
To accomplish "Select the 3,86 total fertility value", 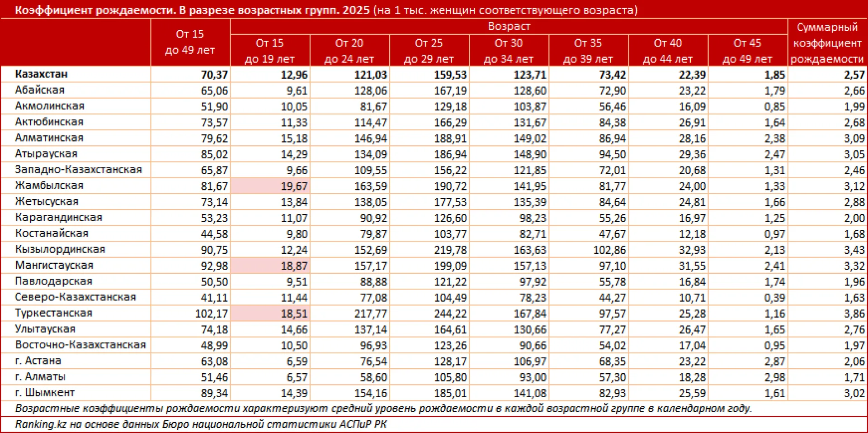I will coord(854,314).
